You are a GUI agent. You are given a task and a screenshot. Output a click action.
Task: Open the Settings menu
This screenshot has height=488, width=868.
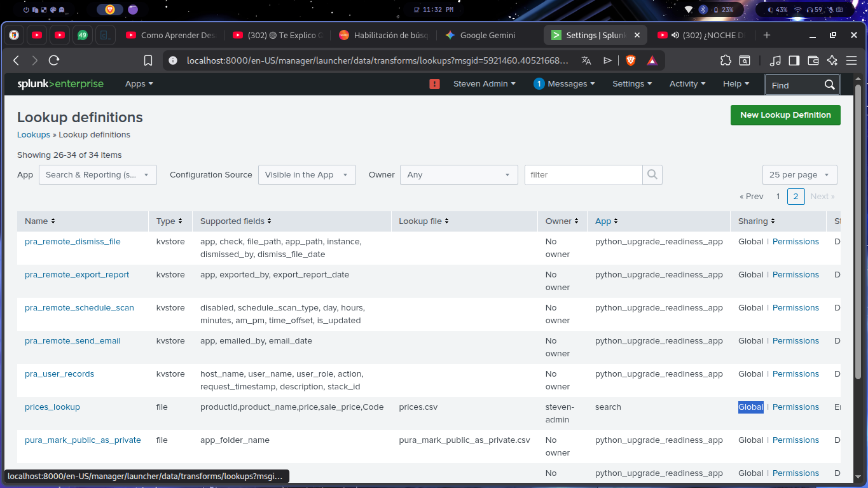click(x=631, y=83)
